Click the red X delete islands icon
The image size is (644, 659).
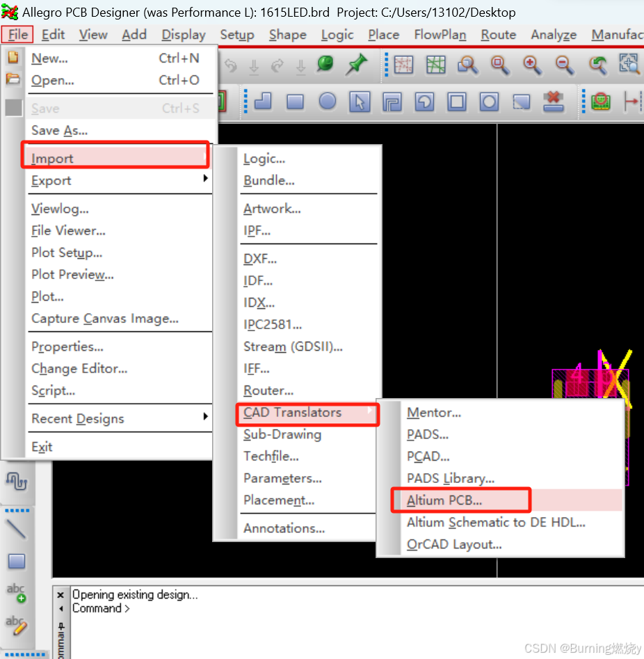tap(554, 102)
